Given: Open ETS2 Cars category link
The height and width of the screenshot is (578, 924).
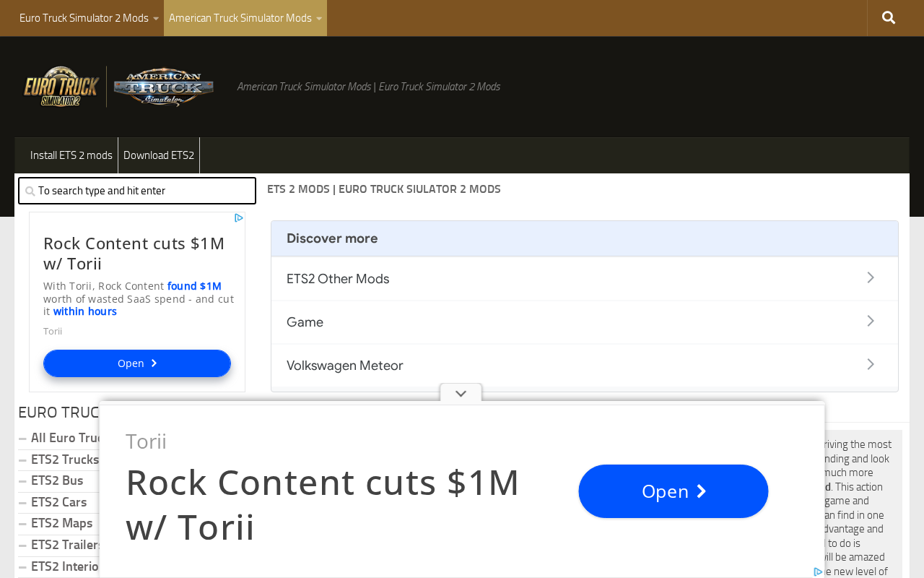Looking at the screenshot, I should (x=58, y=502).
